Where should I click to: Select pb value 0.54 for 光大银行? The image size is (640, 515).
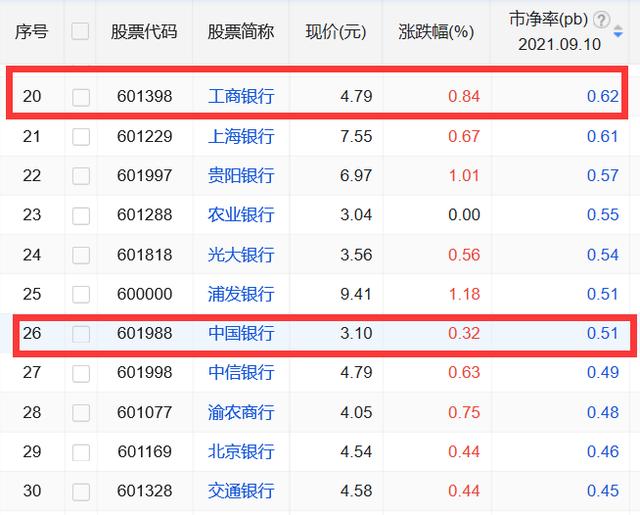coord(603,255)
